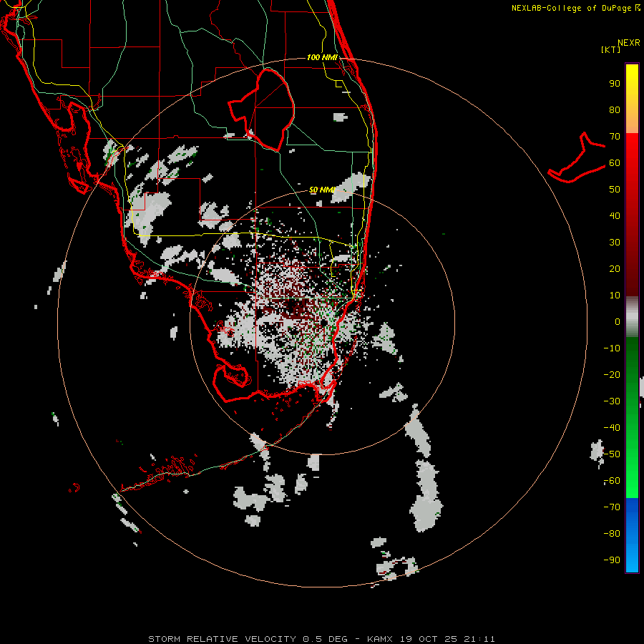The width and height of the screenshot is (644, 644).
Task: Click the positive 40 knot scale label
Action: (615, 216)
